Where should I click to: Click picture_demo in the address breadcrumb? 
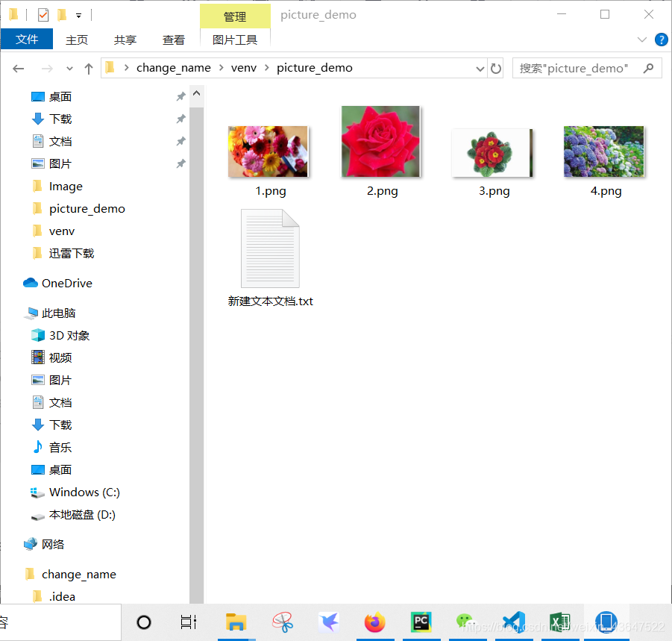point(315,68)
